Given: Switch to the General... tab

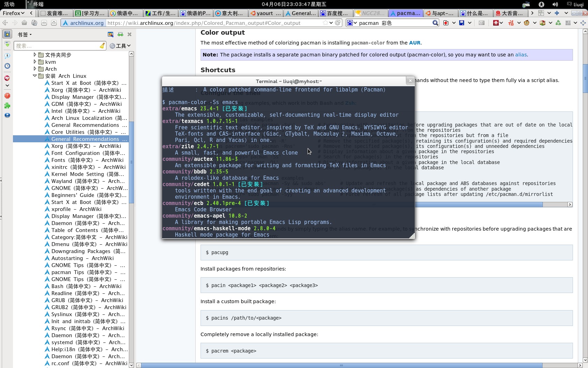Looking at the screenshot, I should [x=301, y=13].
